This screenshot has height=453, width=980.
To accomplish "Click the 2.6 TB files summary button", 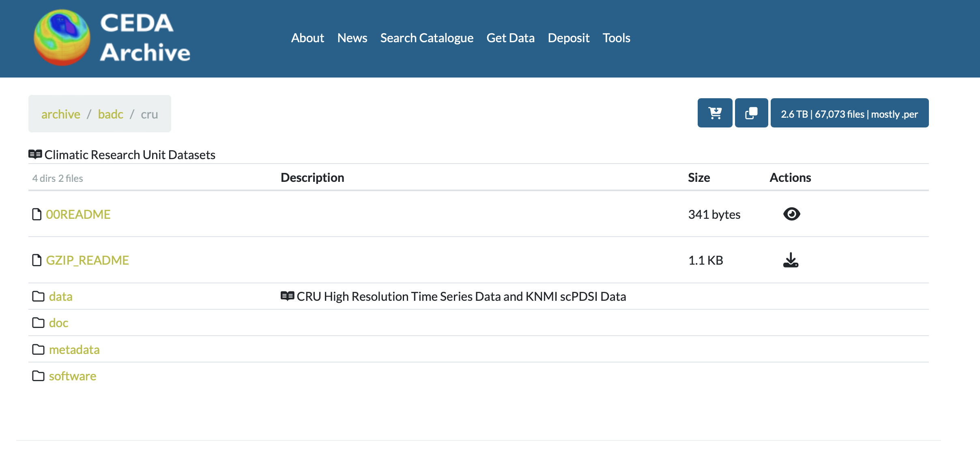I will [x=849, y=114].
